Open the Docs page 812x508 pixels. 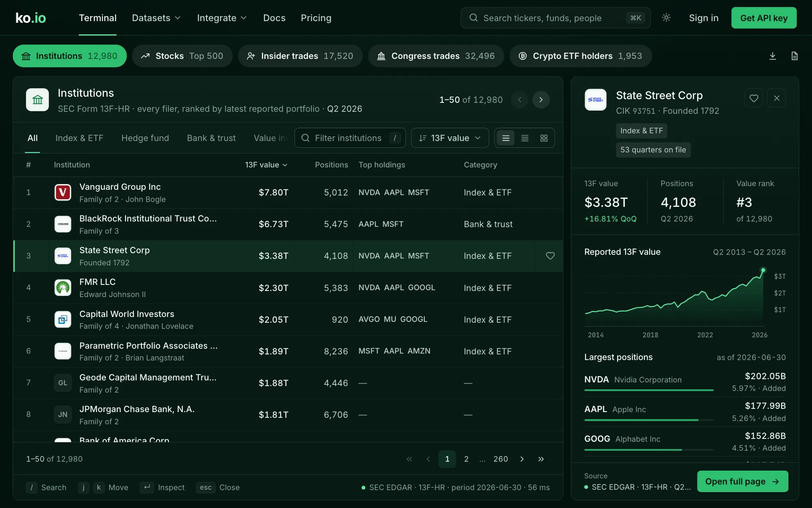[x=274, y=18]
